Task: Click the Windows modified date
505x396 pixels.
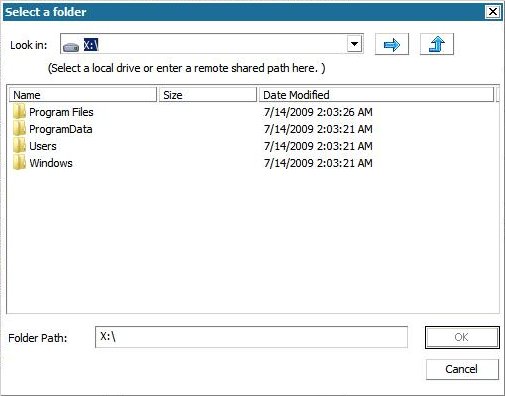Action: click(x=318, y=163)
